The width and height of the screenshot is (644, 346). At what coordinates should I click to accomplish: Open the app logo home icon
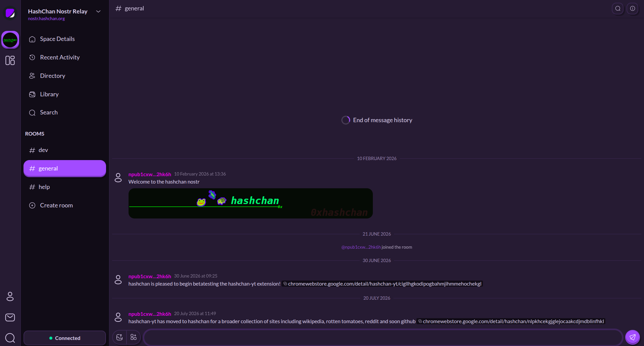click(10, 13)
